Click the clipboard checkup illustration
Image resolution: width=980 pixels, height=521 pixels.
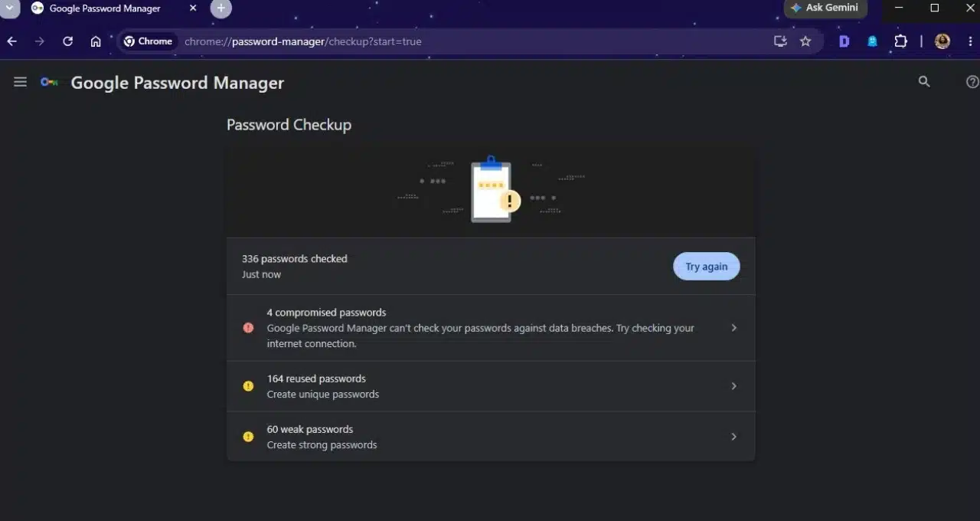coord(491,189)
